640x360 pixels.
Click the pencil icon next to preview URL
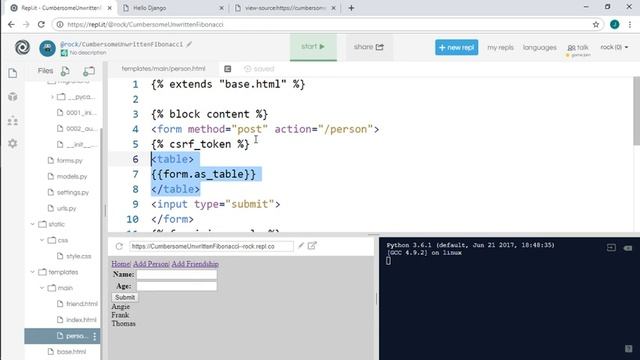pos(301,245)
